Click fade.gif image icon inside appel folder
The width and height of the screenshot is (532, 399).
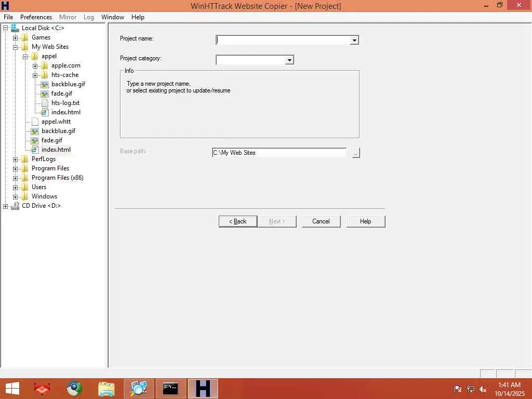click(45, 94)
